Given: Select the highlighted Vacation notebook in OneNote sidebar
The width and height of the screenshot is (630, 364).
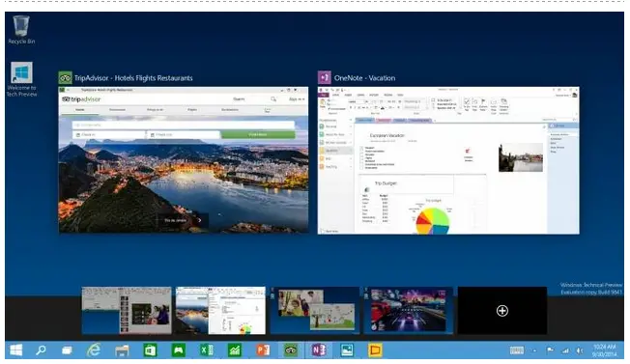Looking at the screenshot, I should [x=334, y=151].
